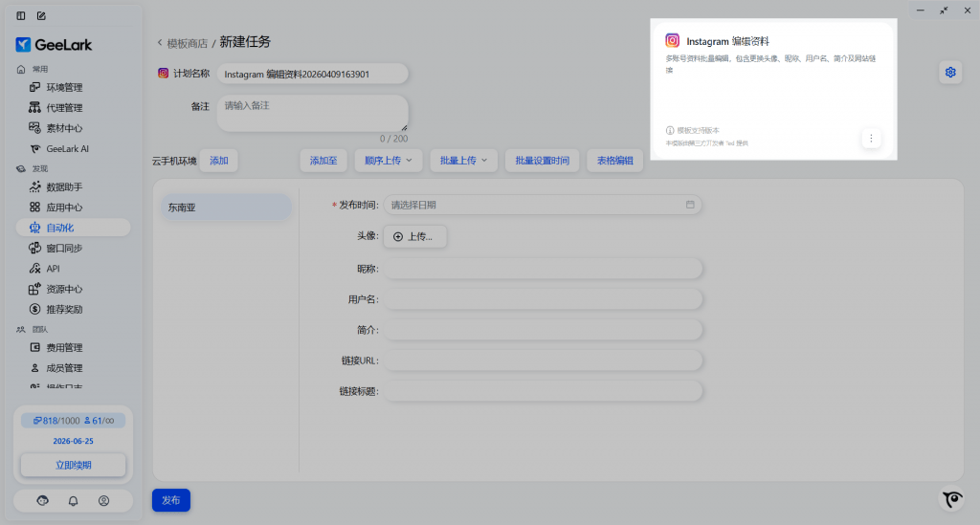
Task: Click the template supported version info icon
Action: pos(670,130)
